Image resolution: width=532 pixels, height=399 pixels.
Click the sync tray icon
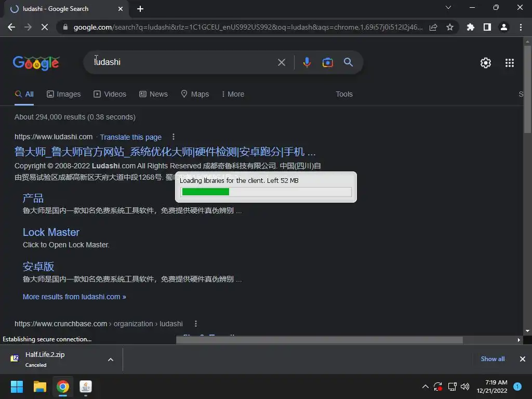(438, 387)
